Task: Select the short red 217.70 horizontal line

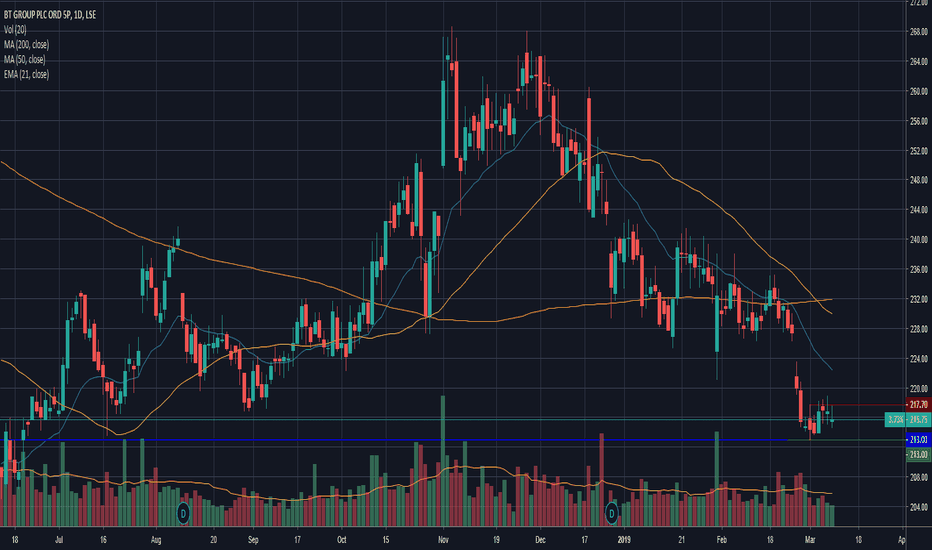Action: [856, 405]
